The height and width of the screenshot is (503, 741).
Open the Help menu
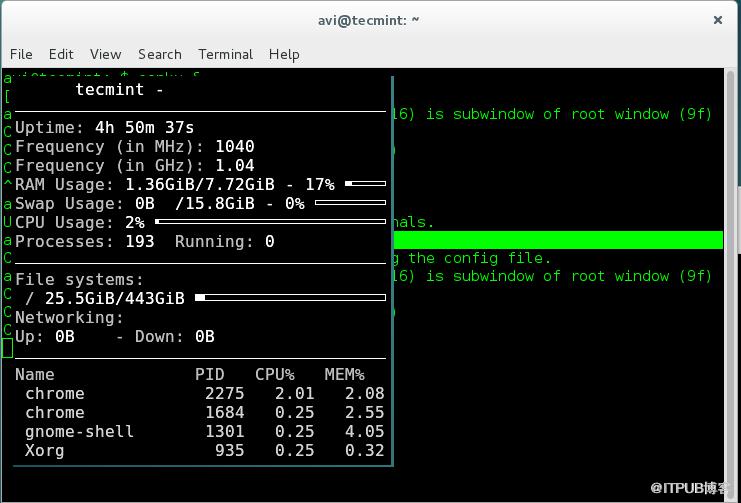pyautogui.click(x=284, y=55)
